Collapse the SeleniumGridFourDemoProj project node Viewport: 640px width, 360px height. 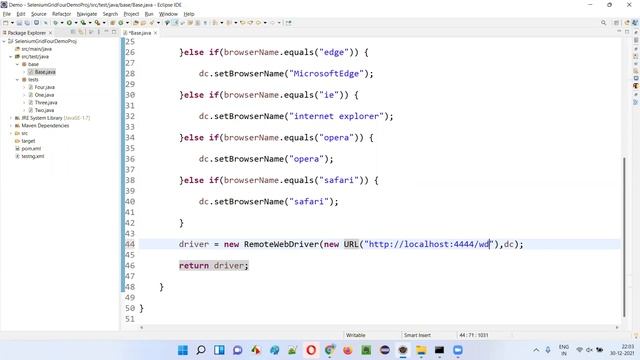tap(4, 41)
